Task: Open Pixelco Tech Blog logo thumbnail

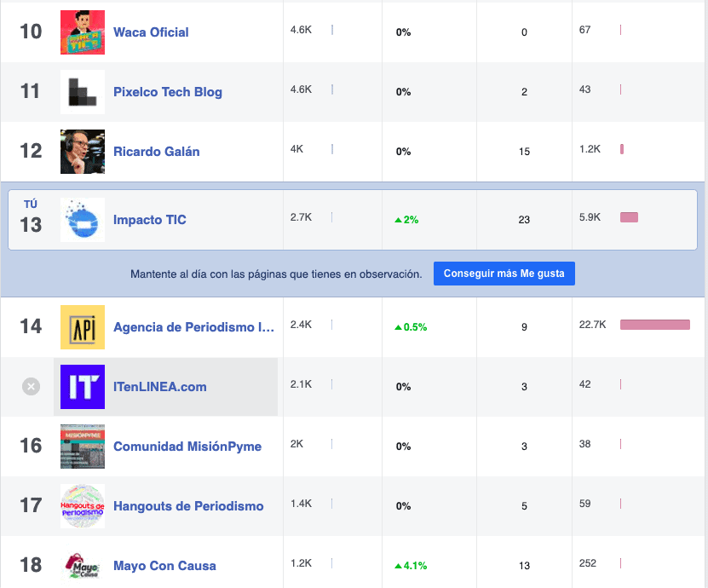Action: point(83,92)
